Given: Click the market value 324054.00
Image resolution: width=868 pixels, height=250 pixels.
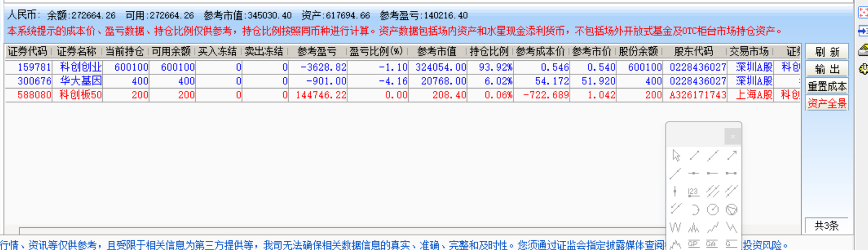Looking at the screenshot, I should point(441,67).
